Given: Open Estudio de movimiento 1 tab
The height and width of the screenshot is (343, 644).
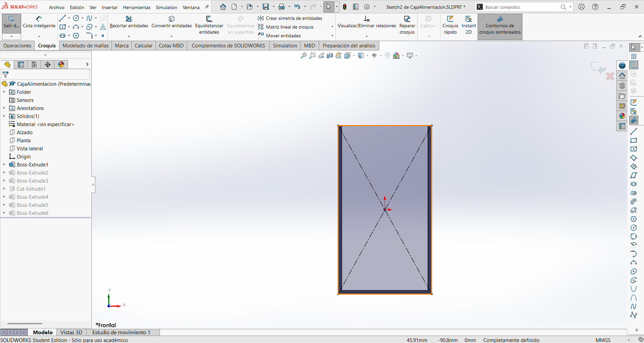Looking at the screenshot, I should pyautogui.click(x=121, y=332).
